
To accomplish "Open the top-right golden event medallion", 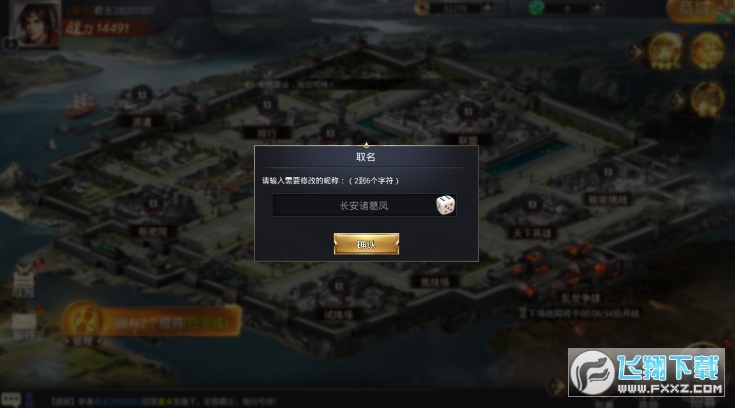I will (x=707, y=51).
